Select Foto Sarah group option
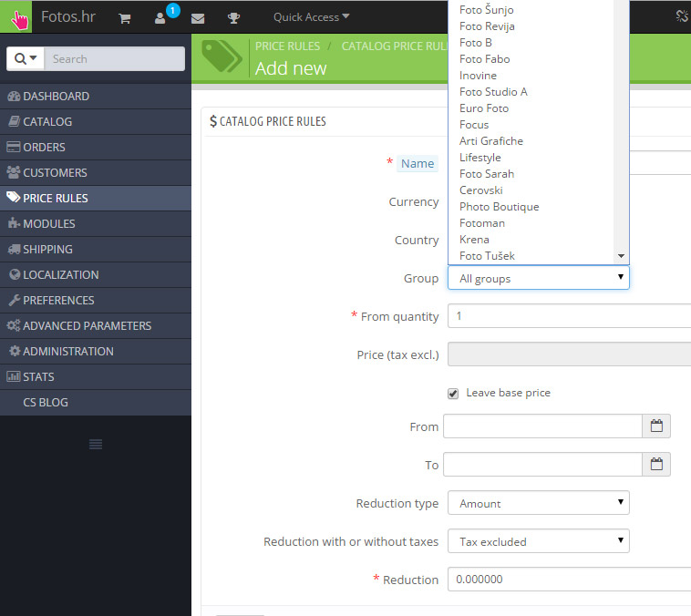This screenshot has height=616, width=691. click(x=531, y=174)
